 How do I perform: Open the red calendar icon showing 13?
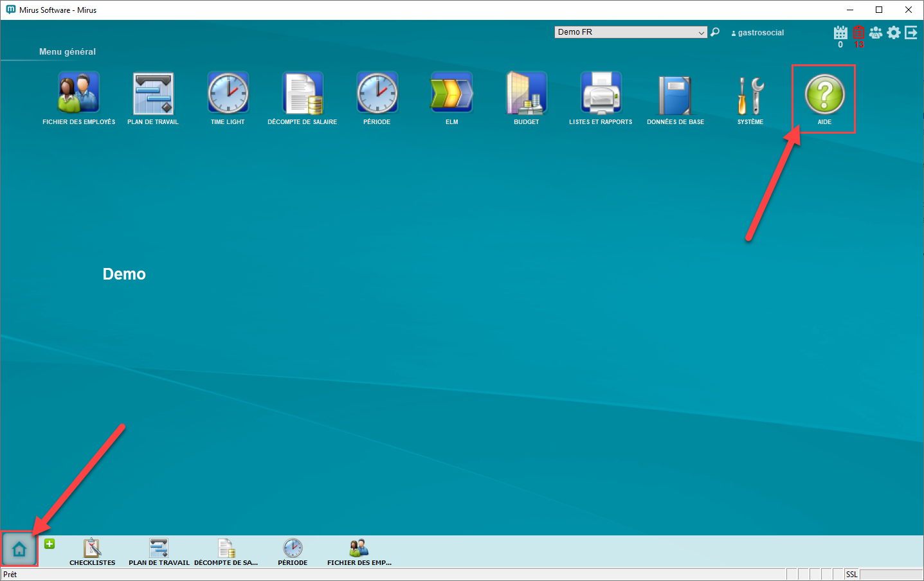tap(858, 33)
